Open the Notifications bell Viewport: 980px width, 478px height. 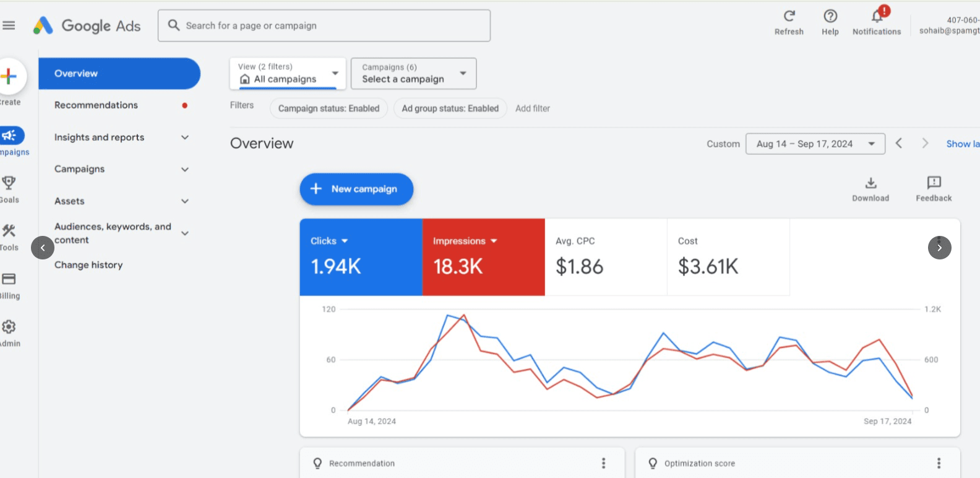[877, 17]
